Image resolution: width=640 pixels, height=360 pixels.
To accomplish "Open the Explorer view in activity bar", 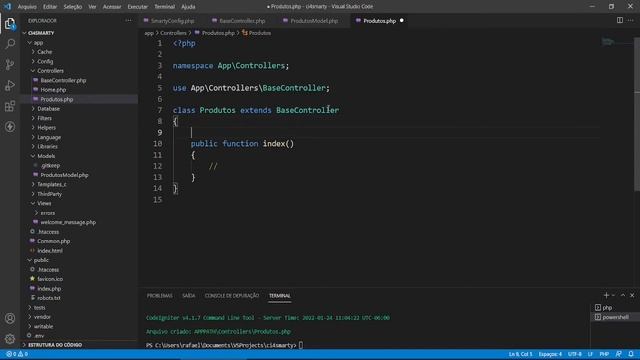I will (x=10, y=24).
